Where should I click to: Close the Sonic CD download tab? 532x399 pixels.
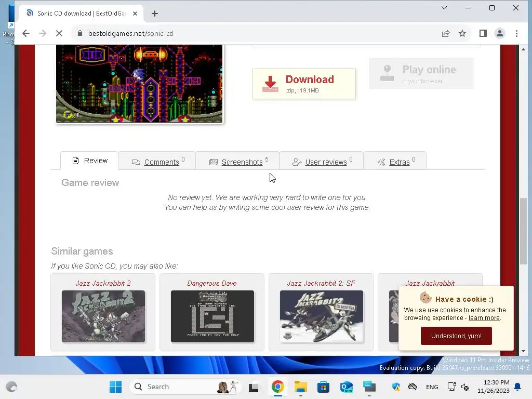click(135, 14)
